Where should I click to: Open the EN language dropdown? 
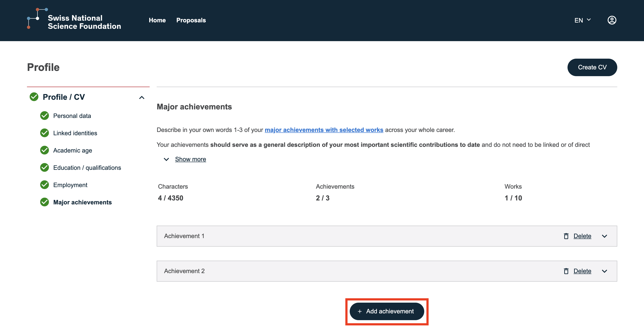582,20
